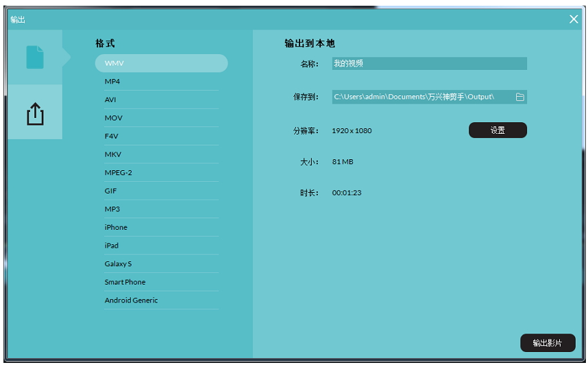Click the 格式 heading
The height and width of the screenshot is (365, 588).
click(105, 43)
